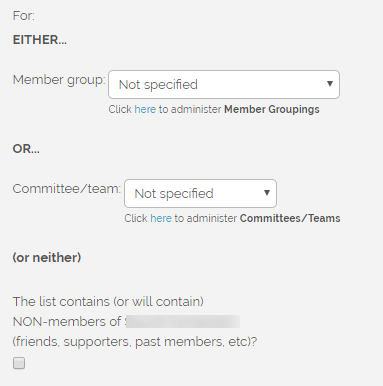Image resolution: width=383 pixels, height=386 pixels.
Task: Click the 'Committee/team:' label
Action: (67, 189)
